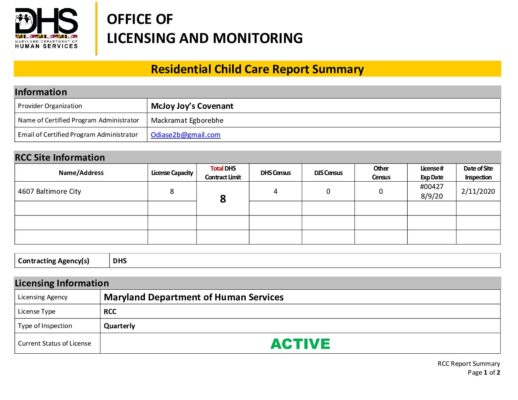This screenshot has width=518, height=400.
Task: Select the DHS Census value 4
Action: 275,191
